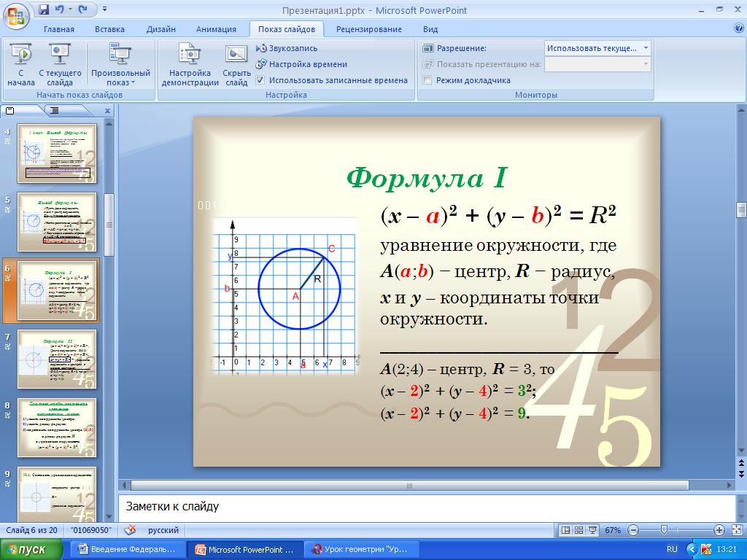747x560 pixels.
Task: Switch to the Вид tab
Action: coord(430,29)
